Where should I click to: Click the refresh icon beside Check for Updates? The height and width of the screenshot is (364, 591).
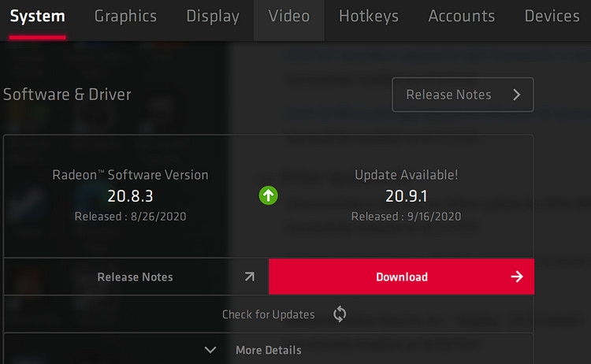click(340, 314)
